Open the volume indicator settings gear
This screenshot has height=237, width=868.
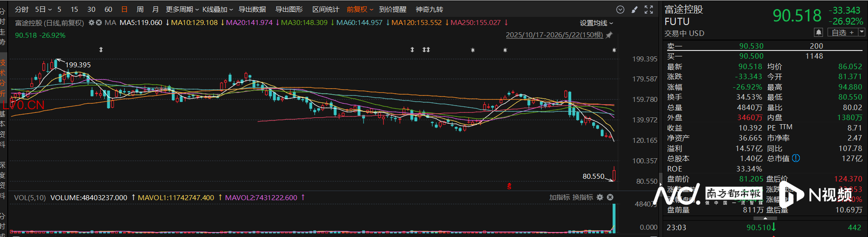[x=600, y=197]
